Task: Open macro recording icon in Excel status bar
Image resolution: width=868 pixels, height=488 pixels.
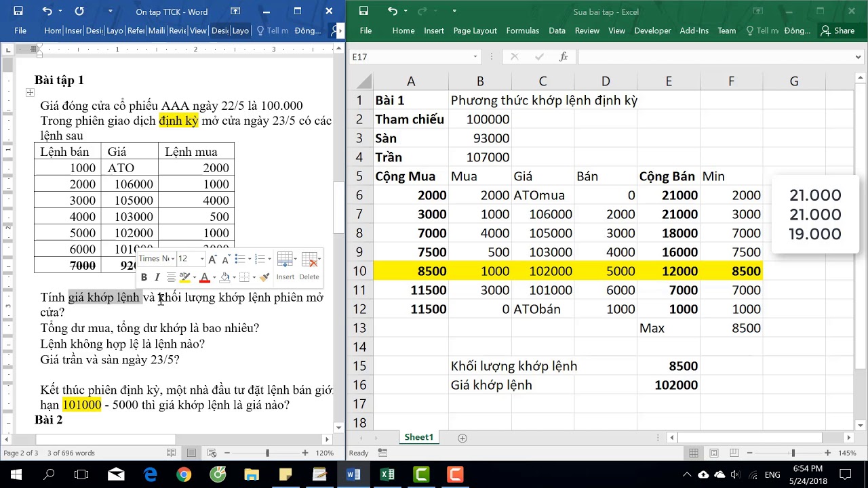Action: 383,453
